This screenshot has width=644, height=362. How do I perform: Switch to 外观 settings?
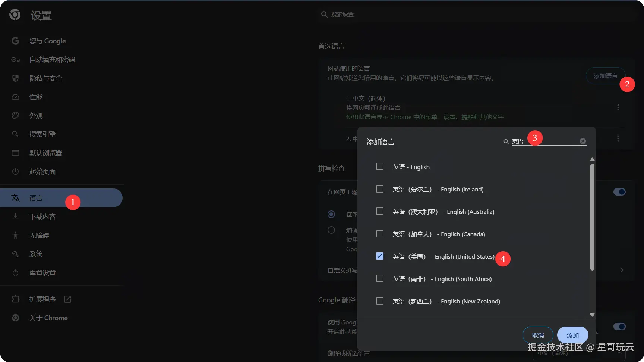coord(61,116)
